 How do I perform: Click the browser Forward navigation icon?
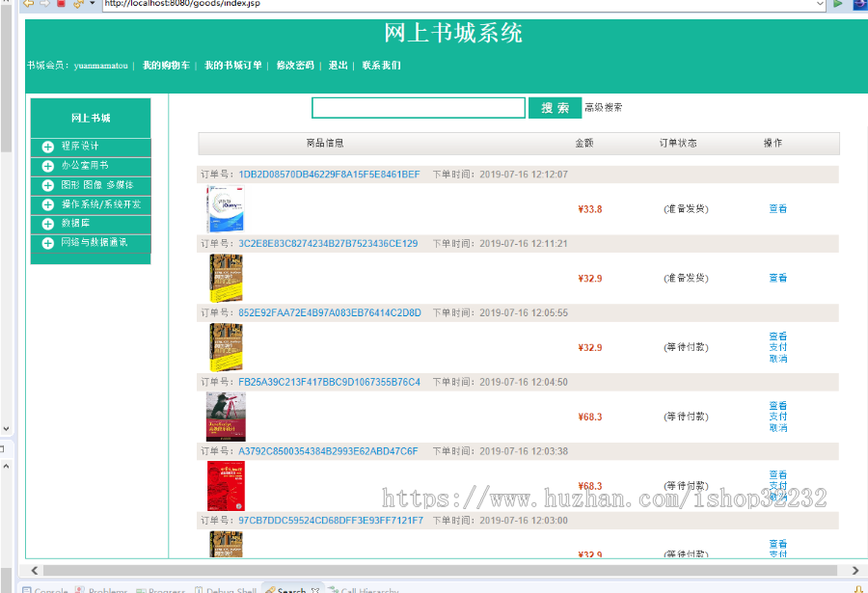coord(42,4)
